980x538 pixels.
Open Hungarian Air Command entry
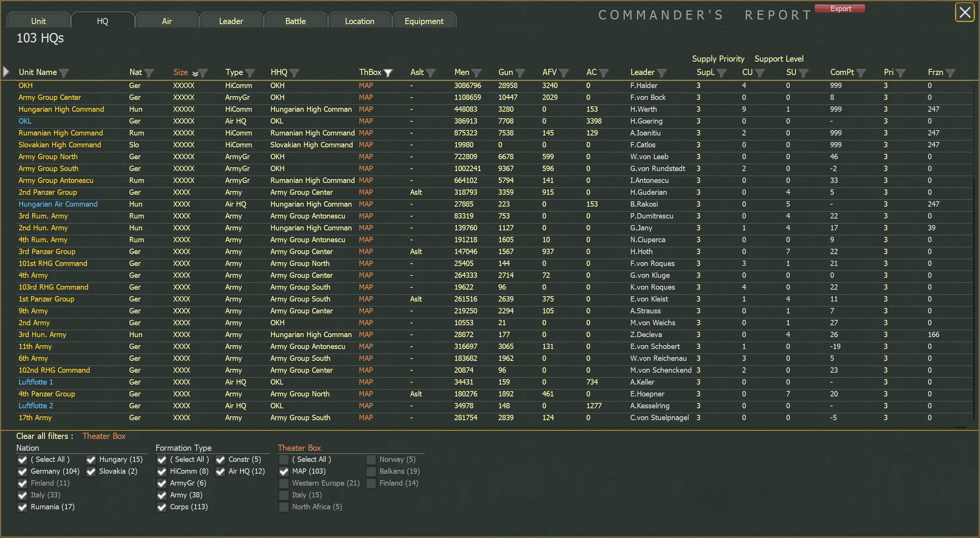tap(58, 204)
